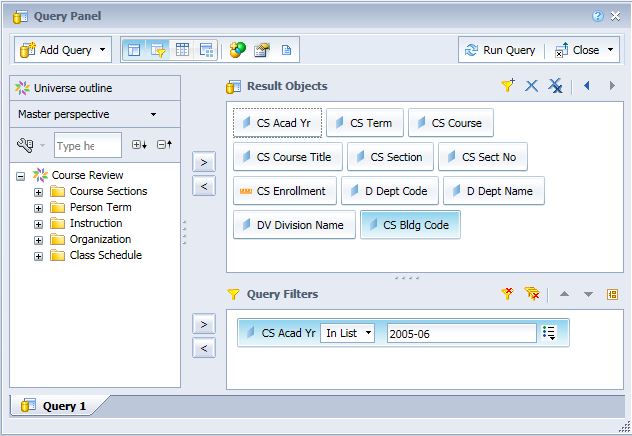
Task: Select the CS Sect No result object
Action: tap(483, 157)
